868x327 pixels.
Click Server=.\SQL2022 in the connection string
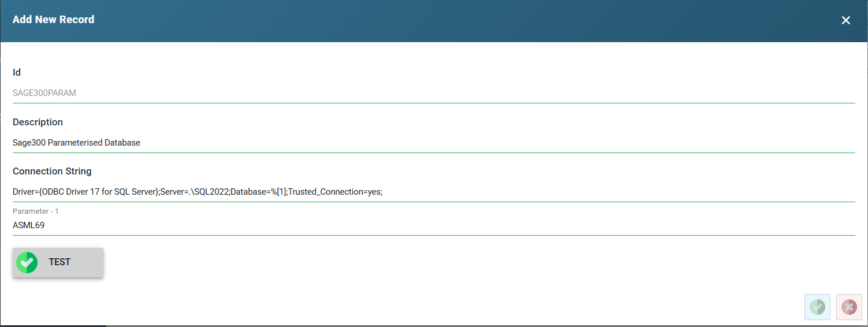click(195, 192)
